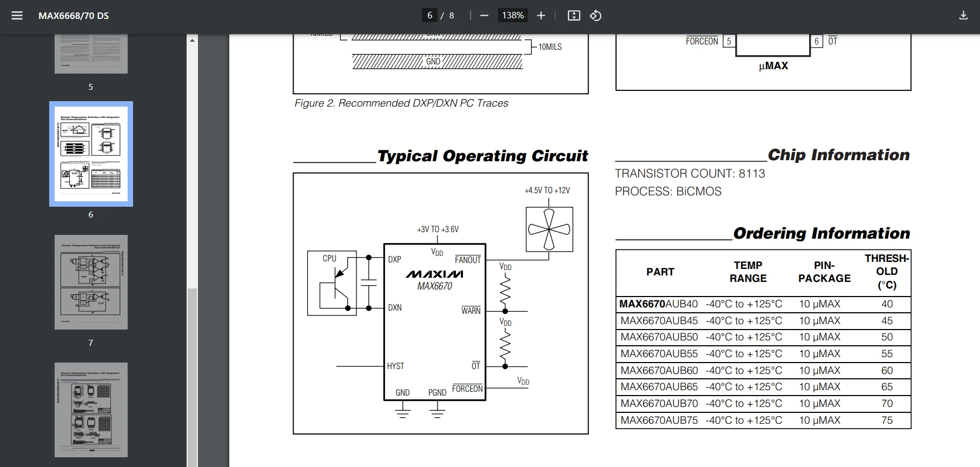Click the threshold value 40 cell

pyautogui.click(x=887, y=304)
